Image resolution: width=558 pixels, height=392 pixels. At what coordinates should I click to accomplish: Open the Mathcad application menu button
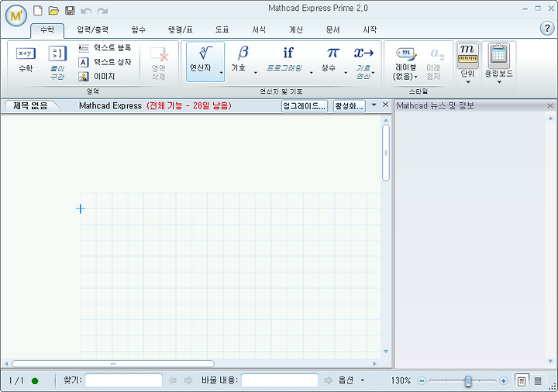pyautogui.click(x=16, y=15)
